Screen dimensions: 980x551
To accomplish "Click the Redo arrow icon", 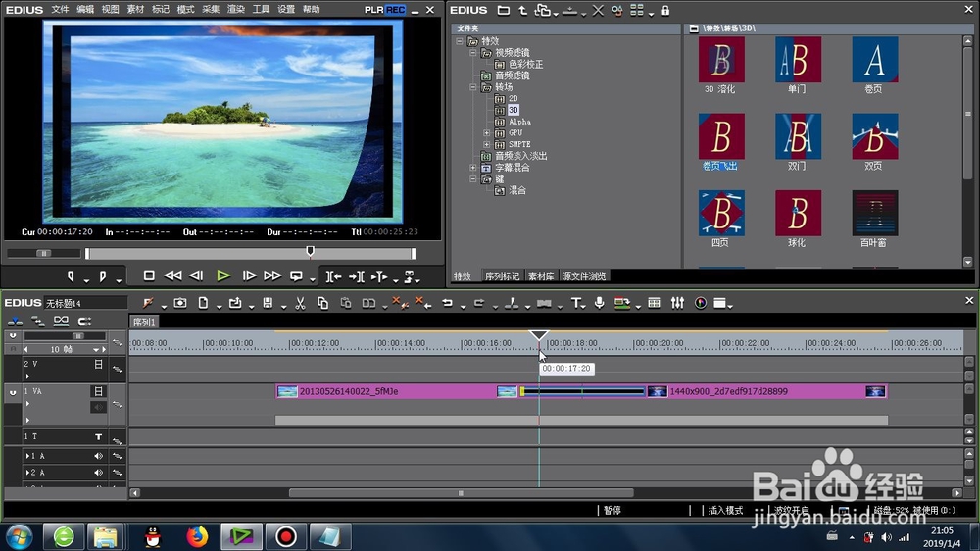I will [x=479, y=303].
